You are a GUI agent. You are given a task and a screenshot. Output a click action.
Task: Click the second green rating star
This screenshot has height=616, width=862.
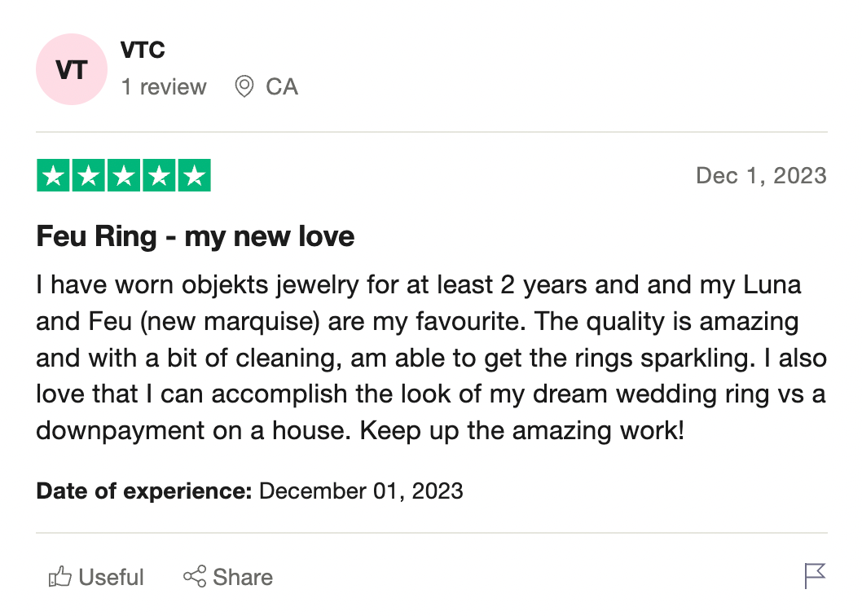point(88,176)
